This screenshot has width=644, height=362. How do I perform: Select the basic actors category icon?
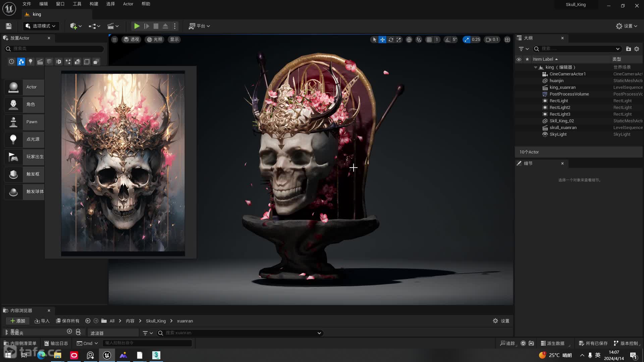click(x=21, y=62)
